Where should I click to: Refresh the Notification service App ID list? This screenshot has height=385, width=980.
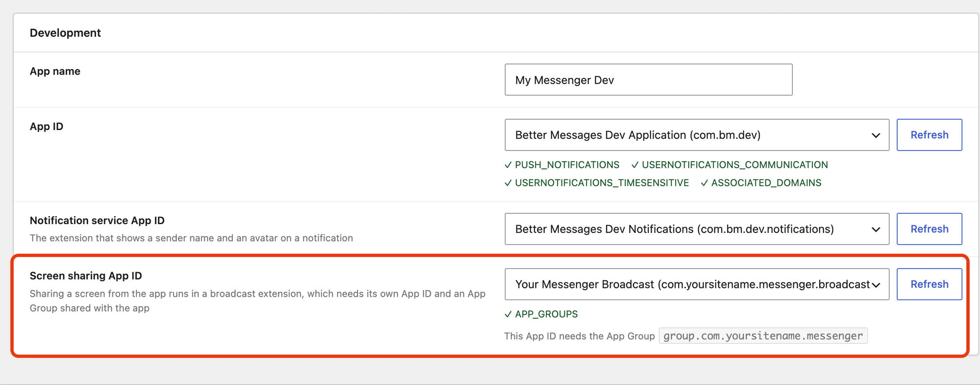[x=930, y=229]
